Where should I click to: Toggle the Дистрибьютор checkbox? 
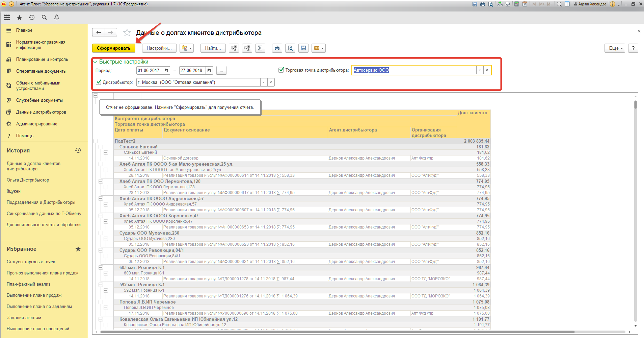[99, 82]
